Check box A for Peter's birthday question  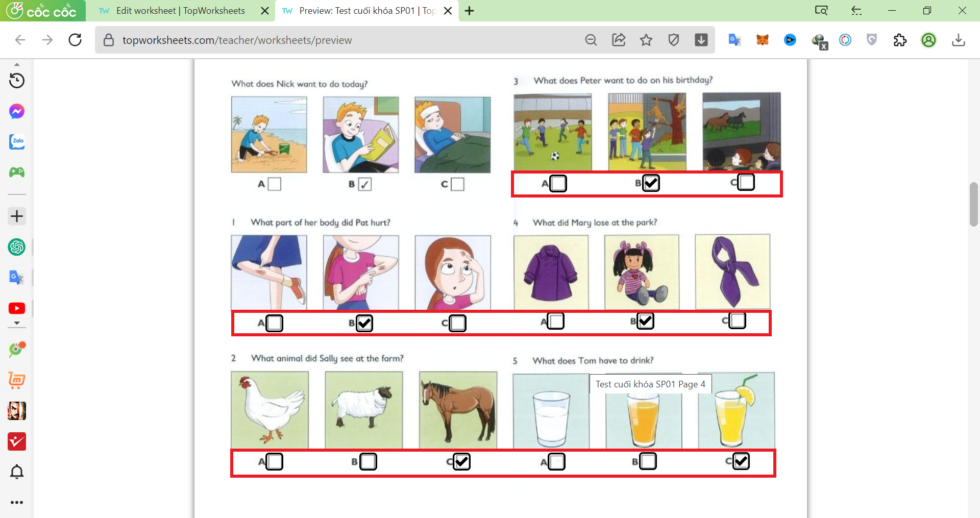558,183
